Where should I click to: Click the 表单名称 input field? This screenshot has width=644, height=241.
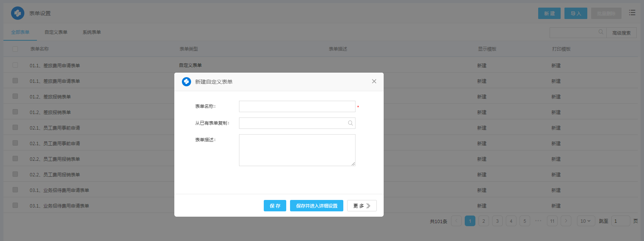(x=297, y=106)
